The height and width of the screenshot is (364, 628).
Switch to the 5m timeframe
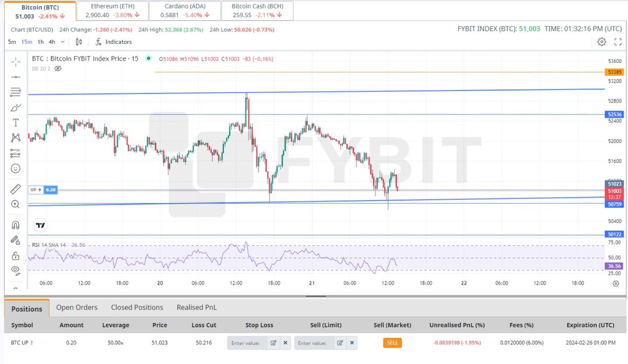click(x=12, y=42)
